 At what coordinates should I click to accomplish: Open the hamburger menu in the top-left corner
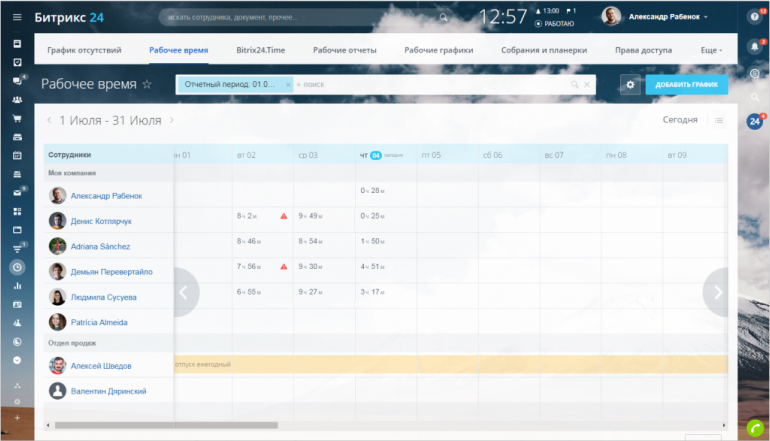(16, 17)
